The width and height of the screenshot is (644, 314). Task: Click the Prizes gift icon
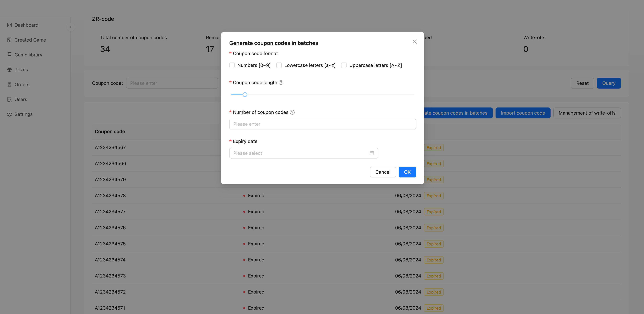(x=9, y=70)
